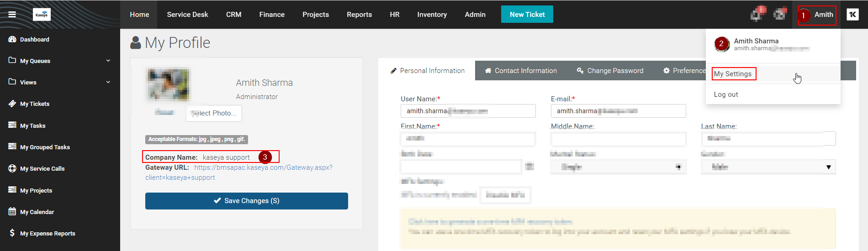Click the second blurred notification icon in header

pyautogui.click(x=780, y=14)
